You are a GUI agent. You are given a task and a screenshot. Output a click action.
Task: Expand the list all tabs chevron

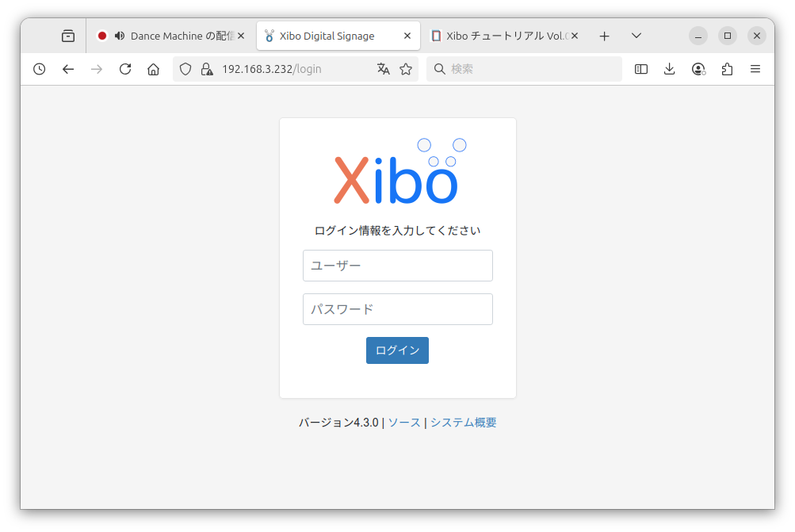tap(636, 36)
